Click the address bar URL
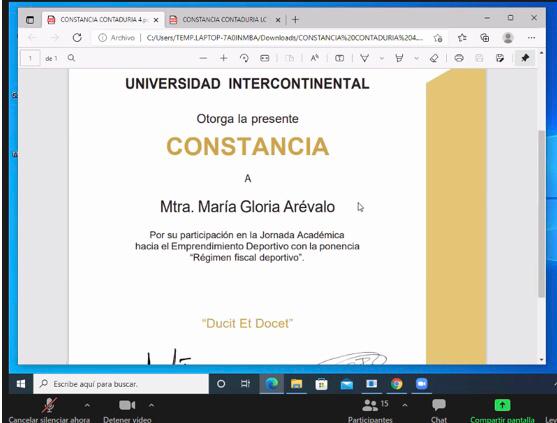This screenshot has height=423, width=557. [x=285, y=38]
